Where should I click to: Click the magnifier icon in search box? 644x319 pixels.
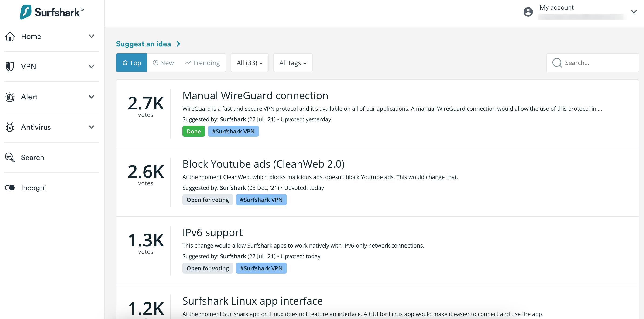click(557, 63)
